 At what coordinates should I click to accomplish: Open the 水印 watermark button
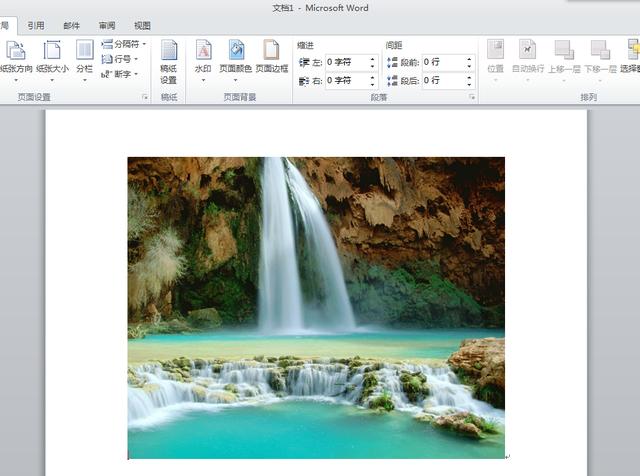(x=203, y=61)
